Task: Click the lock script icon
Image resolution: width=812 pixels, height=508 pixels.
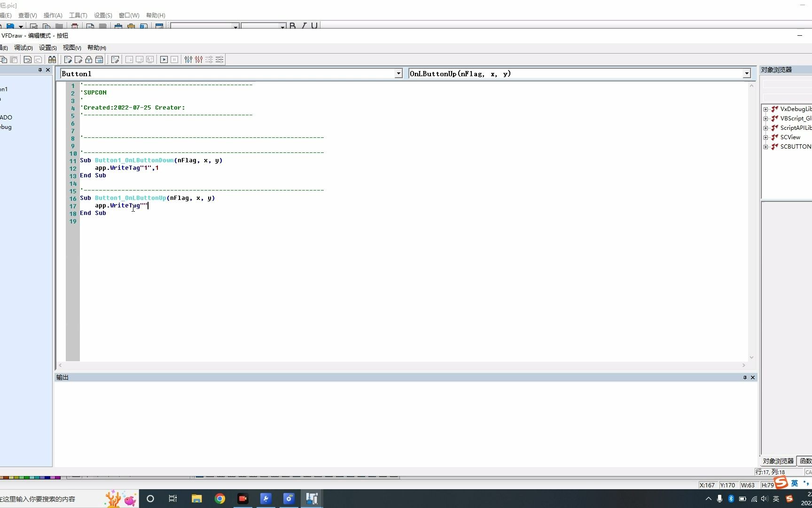Action: 88,60
